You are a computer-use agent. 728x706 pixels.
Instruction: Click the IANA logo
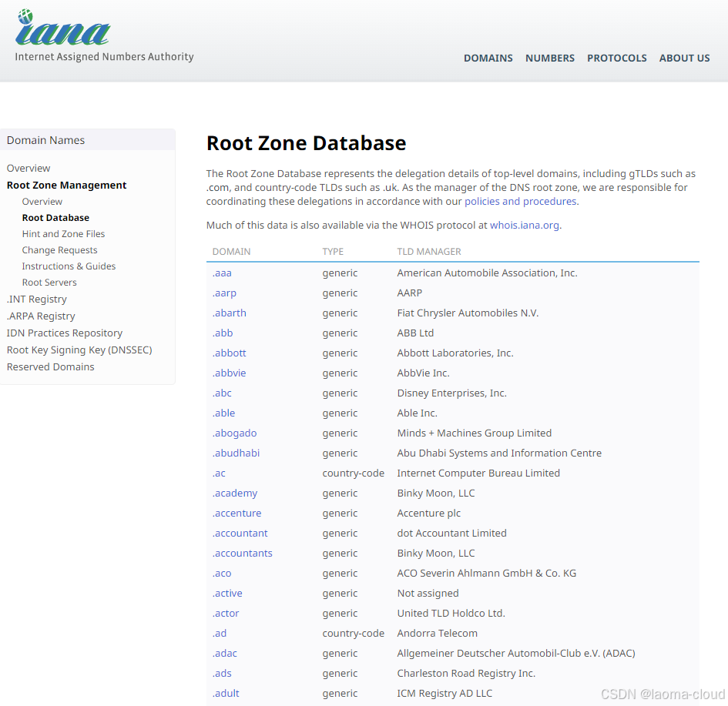(104, 35)
